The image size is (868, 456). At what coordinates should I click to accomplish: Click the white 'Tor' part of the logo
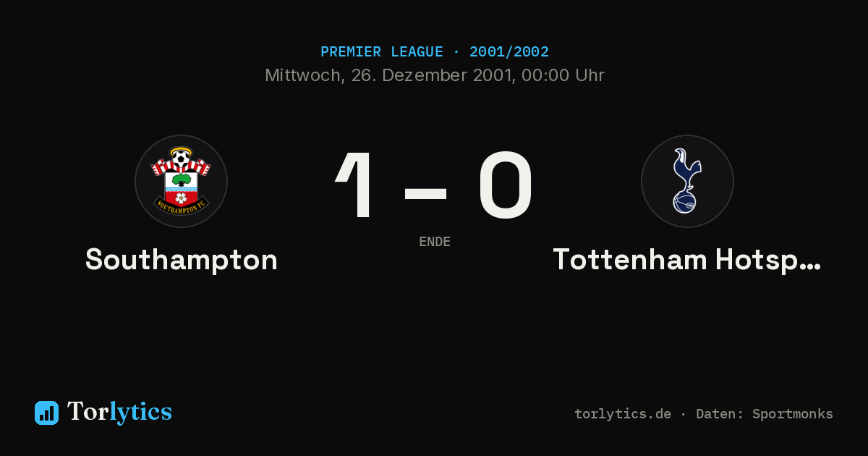(88, 412)
